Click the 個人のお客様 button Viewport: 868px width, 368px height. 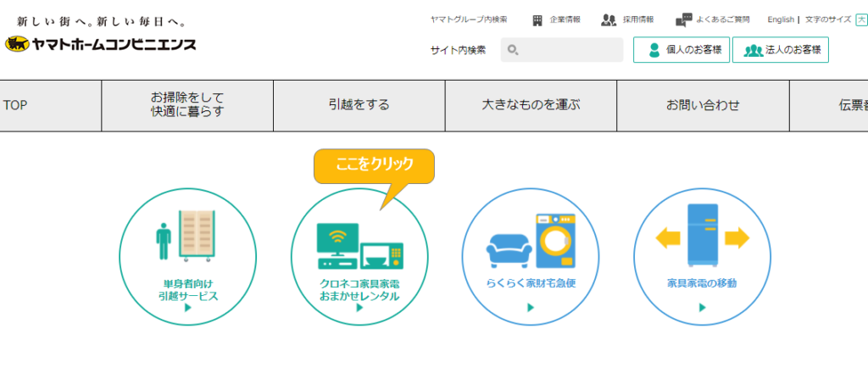pos(682,50)
